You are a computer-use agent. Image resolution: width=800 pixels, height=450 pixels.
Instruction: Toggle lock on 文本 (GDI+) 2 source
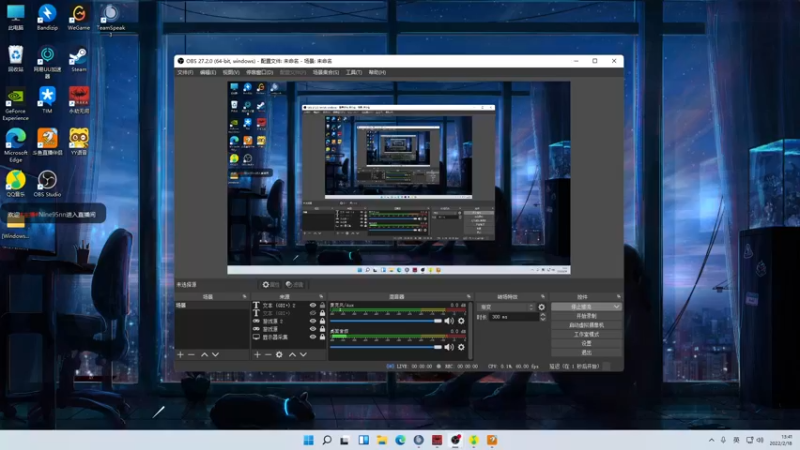click(322, 305)
